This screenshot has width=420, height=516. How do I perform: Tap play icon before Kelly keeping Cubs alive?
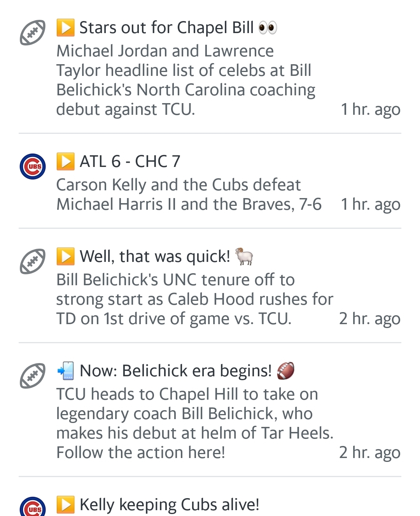point(65,505)
